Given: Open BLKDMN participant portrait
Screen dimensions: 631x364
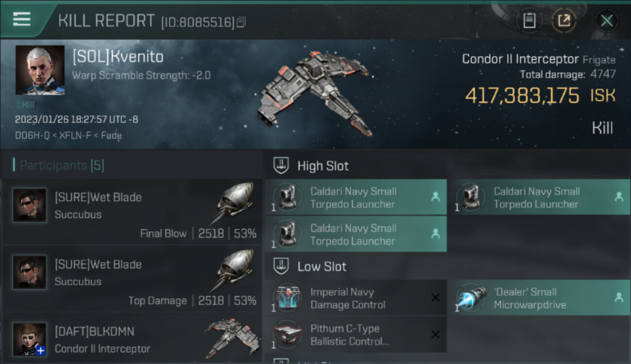Looking at the screenshot, I should click(x=30, y=339).
